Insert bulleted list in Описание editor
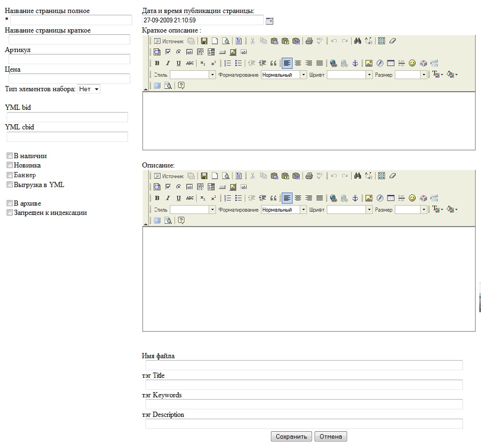481x448 pixels. tap(239, 198)
